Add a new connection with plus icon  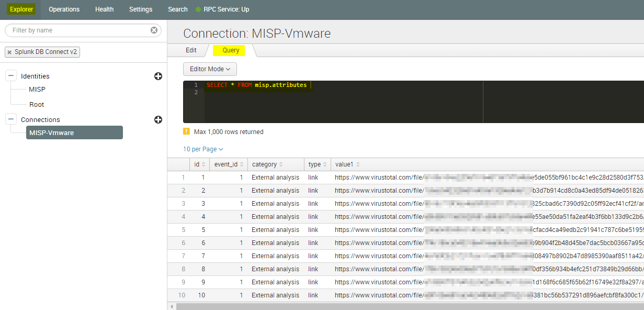click(158, 120)
